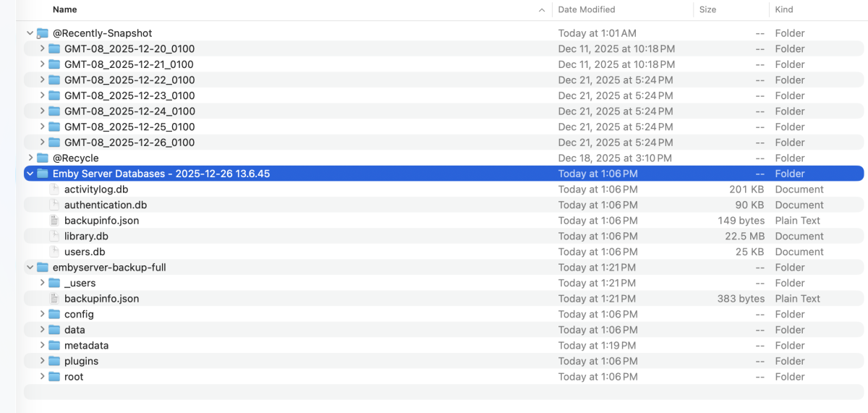Select the authentication.db file name
Viewport: 868px width, 413px height.
(x=106, y=205)
